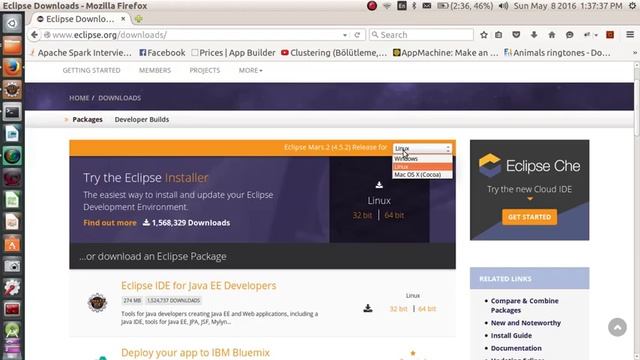This screenshot has width=640, height=360.
Task: Open Animals ringtones bookmark
Action: point(557,53)
